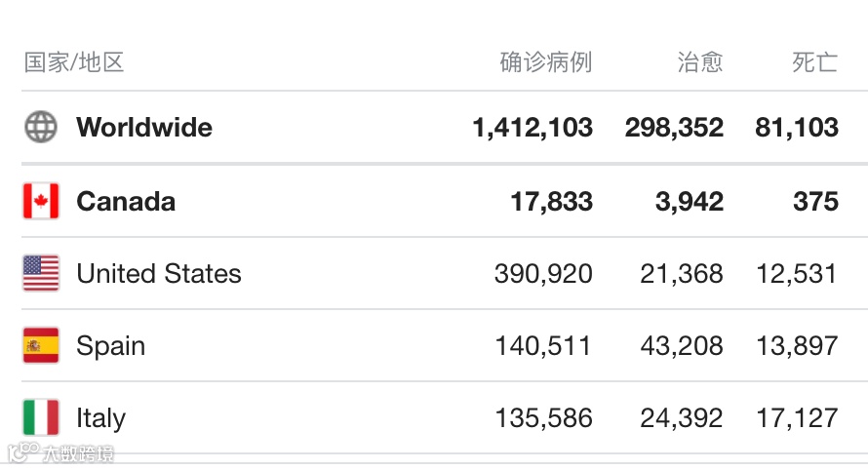Select United States deaths 12,531

tap(797, 273)
